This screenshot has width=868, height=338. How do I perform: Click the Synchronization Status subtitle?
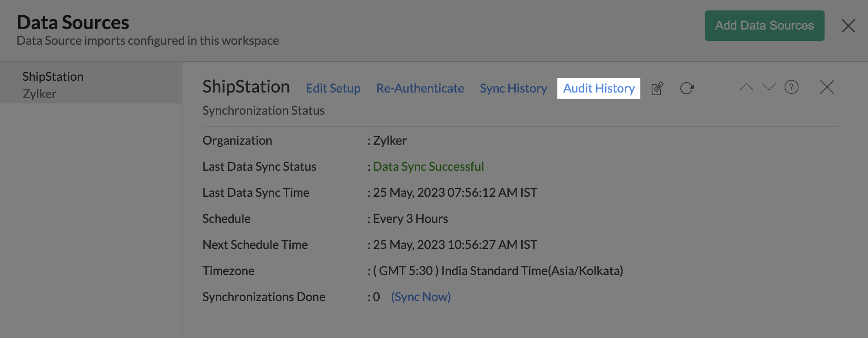[x=263, y=110]
